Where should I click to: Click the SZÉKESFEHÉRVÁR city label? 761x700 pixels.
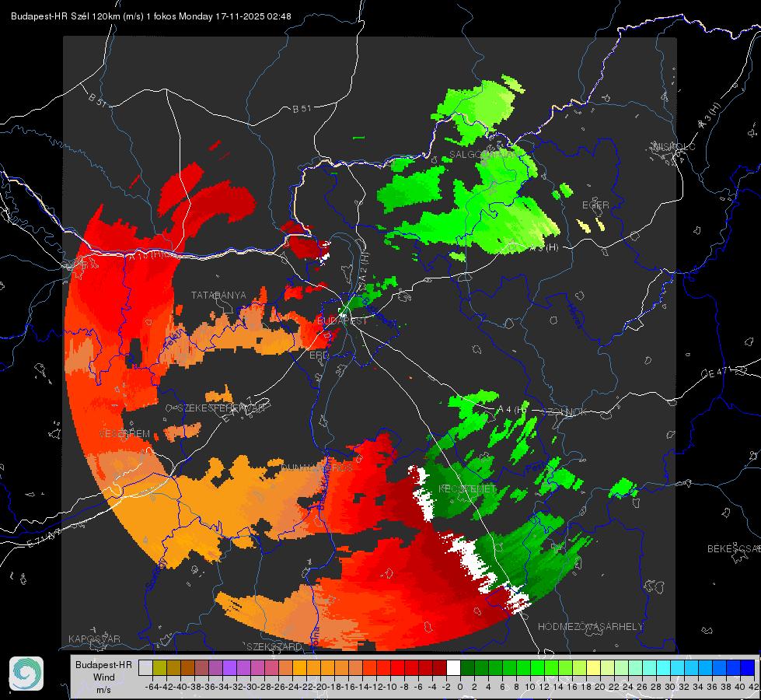pyautogui.click(x=221, y=408)
